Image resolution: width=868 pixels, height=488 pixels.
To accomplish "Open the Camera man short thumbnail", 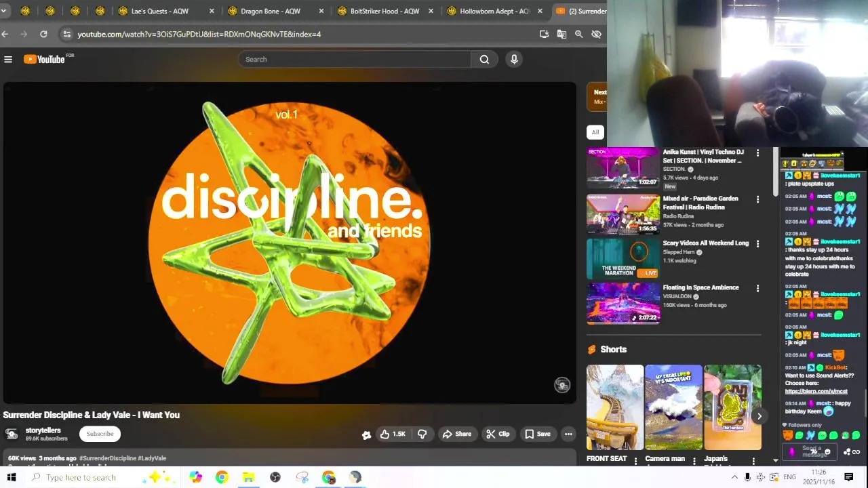I will 673,407.
